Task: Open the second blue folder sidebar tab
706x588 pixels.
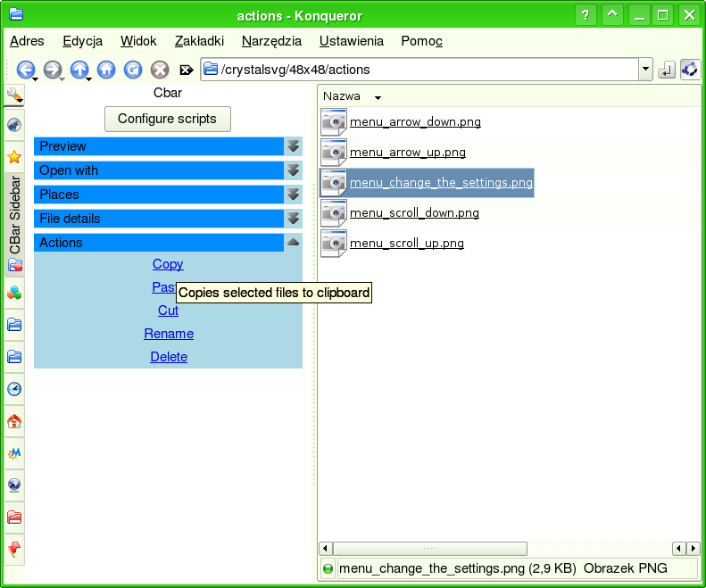Action: click(14, 357)
